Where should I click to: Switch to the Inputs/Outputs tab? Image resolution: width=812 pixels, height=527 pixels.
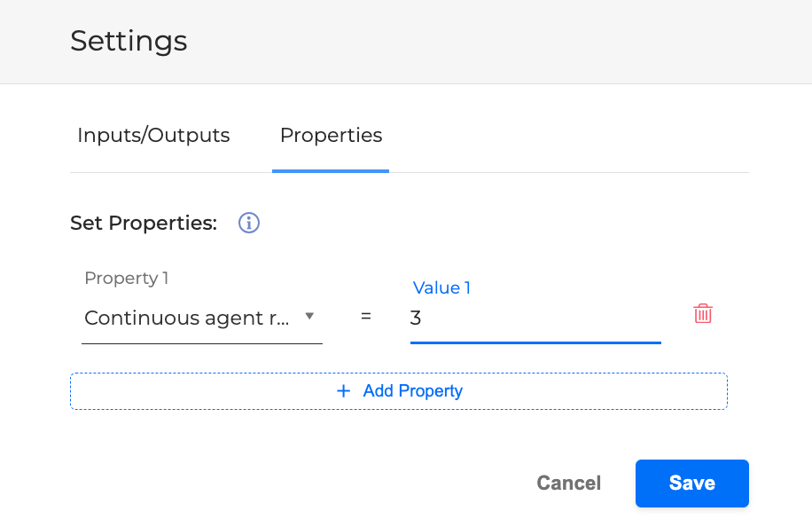153,136
